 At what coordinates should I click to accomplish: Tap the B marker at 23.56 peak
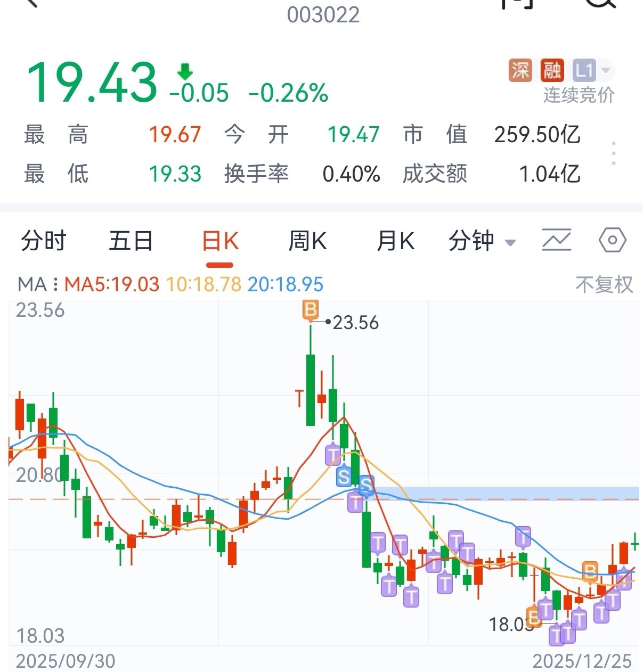pos(310,310)
